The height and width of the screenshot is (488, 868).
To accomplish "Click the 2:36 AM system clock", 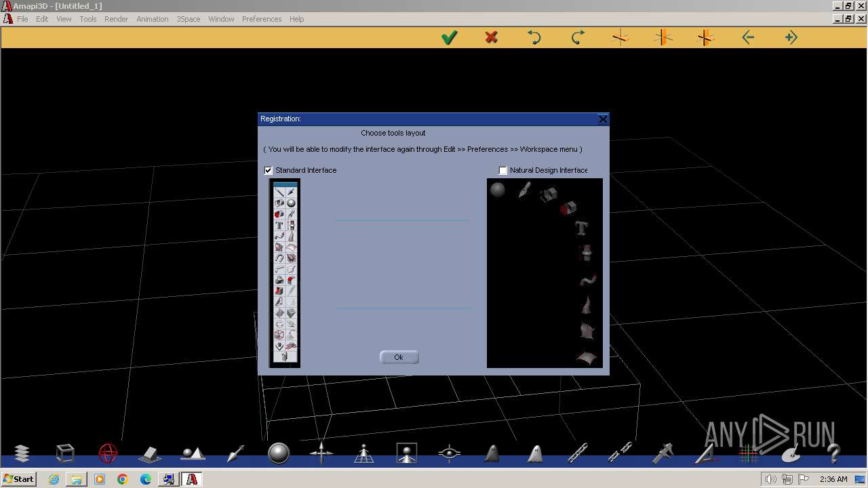I will (x=833, y=479).
